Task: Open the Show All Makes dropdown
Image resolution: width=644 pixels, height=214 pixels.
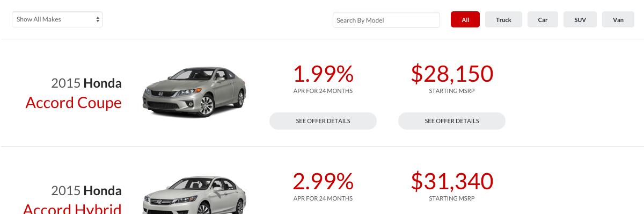Action: (x=57, y=19)
